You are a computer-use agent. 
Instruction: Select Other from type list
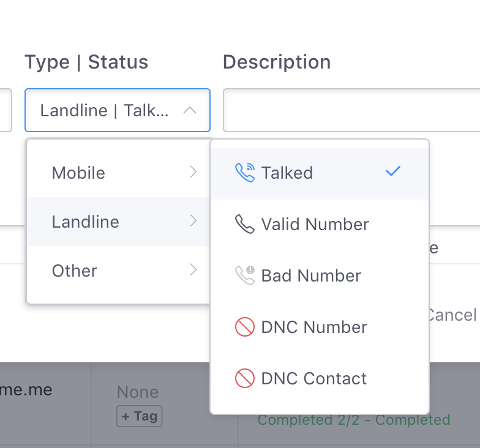118,271
